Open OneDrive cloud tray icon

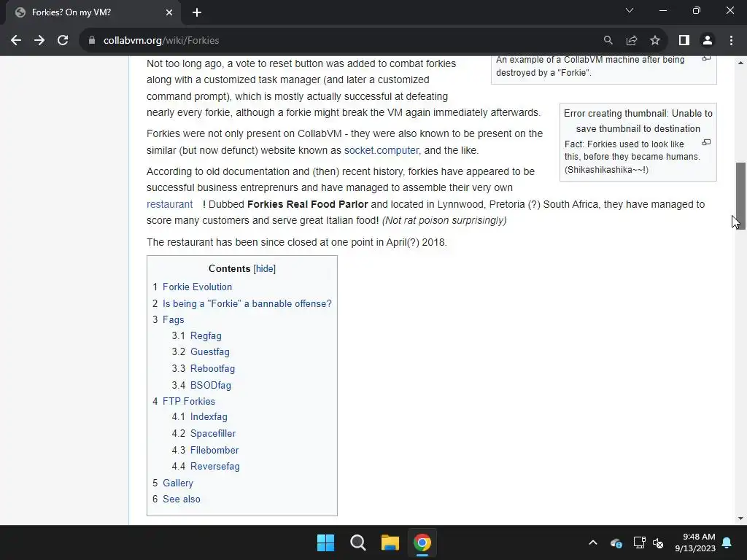[x=616, y=542]
